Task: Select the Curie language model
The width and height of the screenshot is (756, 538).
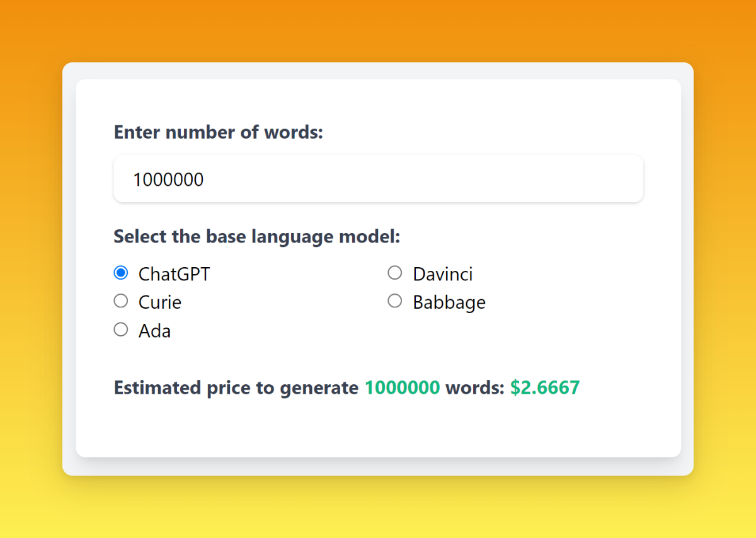Action: [x=120, y=300]
